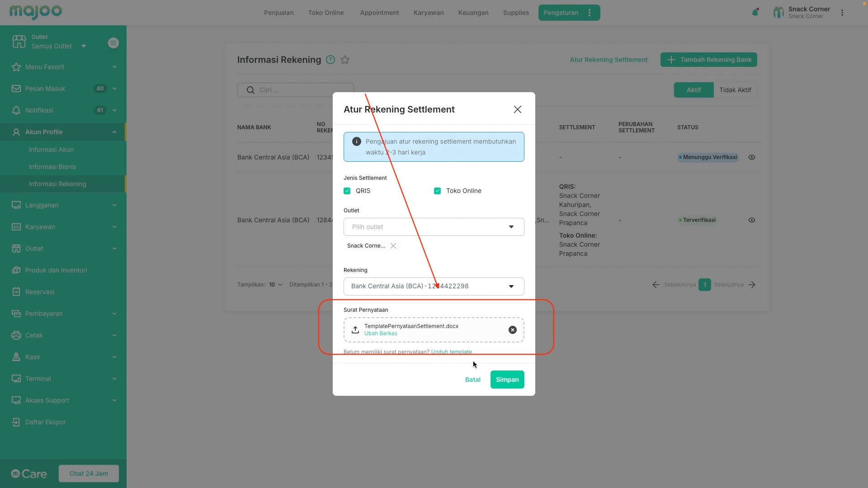
Task: Click the notification bell icon
Action: click(x=755, y=13)
